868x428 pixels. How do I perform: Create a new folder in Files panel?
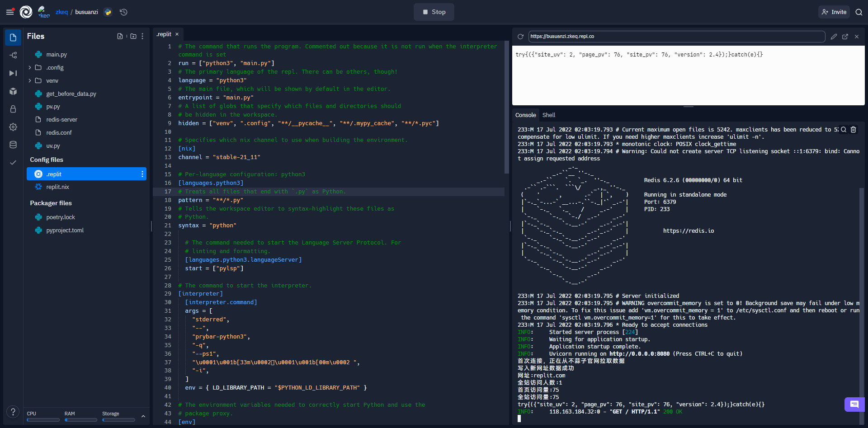(x=133, y=36)
